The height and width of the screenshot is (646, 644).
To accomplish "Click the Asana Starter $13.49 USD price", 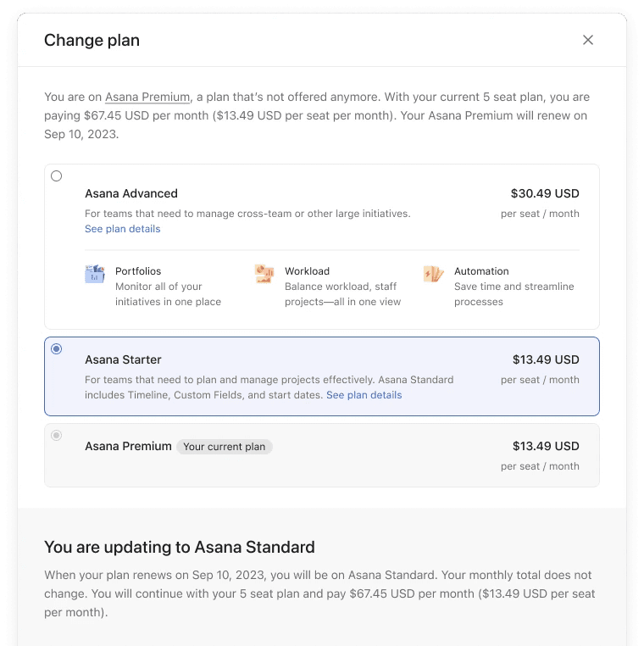I will click(545, 359).
